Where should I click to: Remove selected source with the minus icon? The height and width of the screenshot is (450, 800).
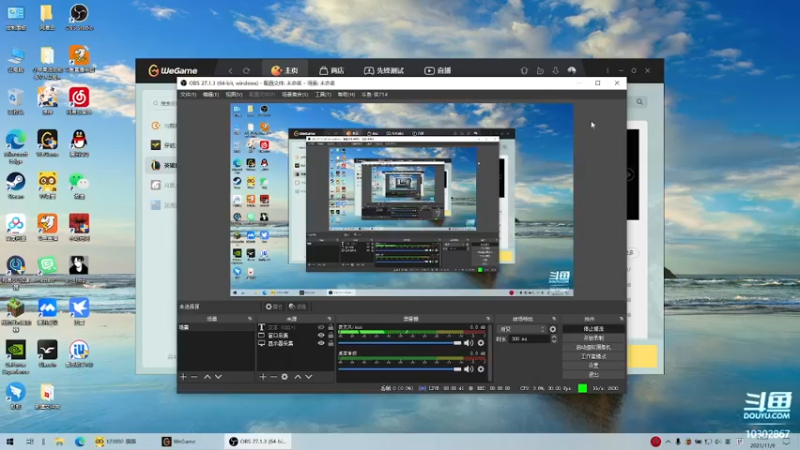click(x=273, y=377)
